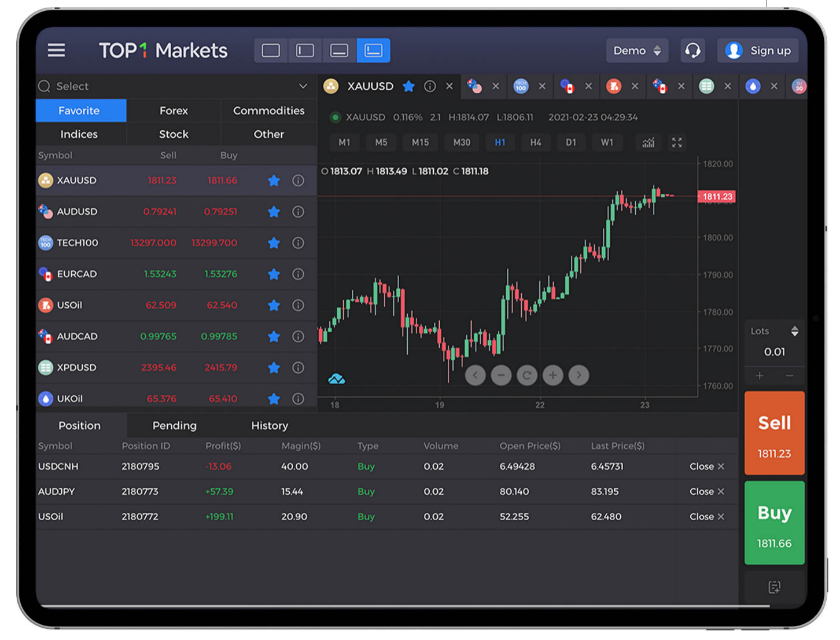Open order calculator icon below Buy
The height and width of the screenshot is (640, 840).
[774, 587]
